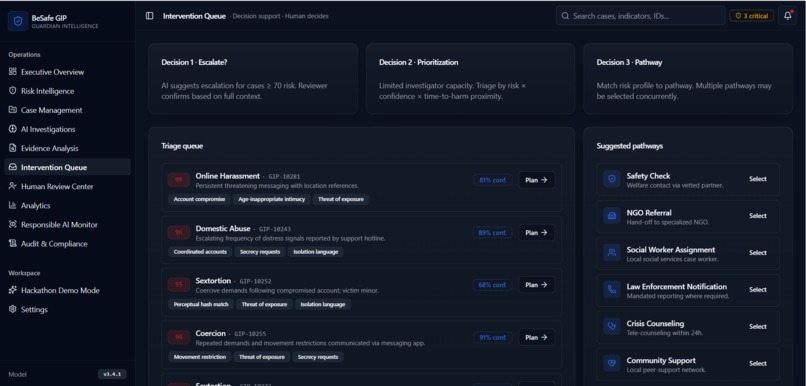Click the Online Harassment risk score badge
This screenshot has width=806, height=386.
pos(178,180)
